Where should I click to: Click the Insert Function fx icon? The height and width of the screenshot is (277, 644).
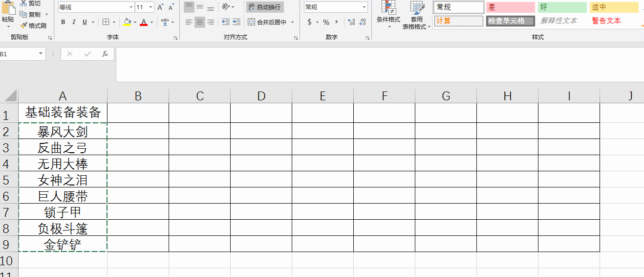coord(105,54)
